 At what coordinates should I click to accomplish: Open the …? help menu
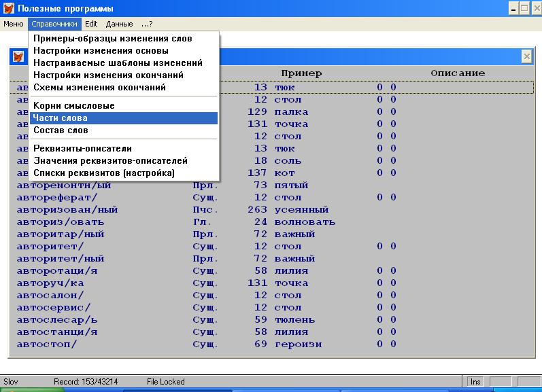click(147, 24)
